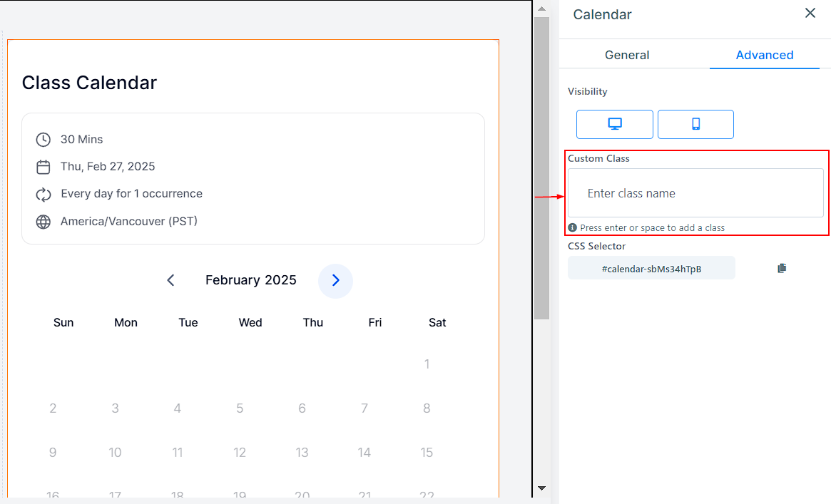
Task: Toggle mobile visibility button
Action: (x=695, y=124)
